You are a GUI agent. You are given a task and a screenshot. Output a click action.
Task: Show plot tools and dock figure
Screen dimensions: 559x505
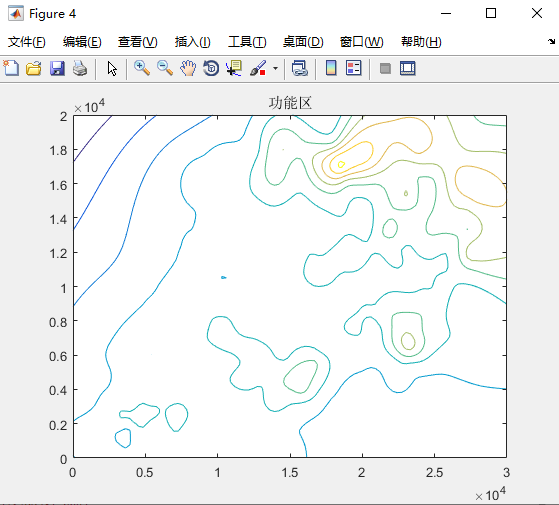[x=407, y=68]
